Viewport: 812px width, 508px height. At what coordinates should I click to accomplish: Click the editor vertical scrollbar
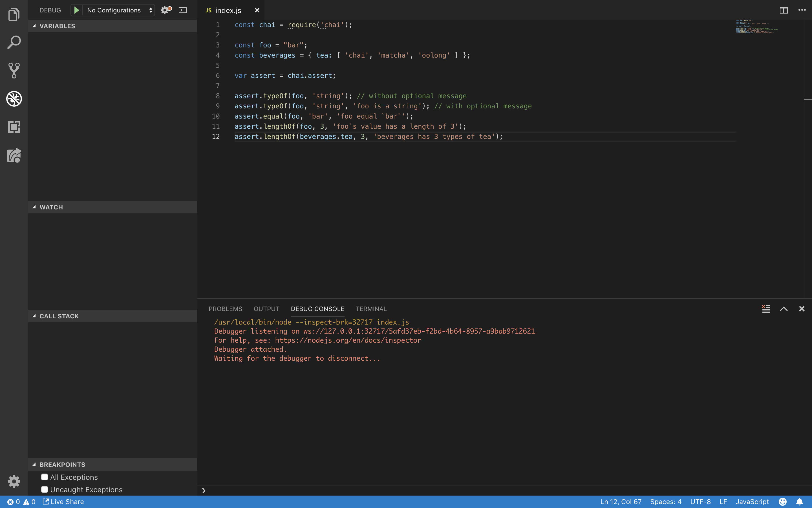coord(808,159)
